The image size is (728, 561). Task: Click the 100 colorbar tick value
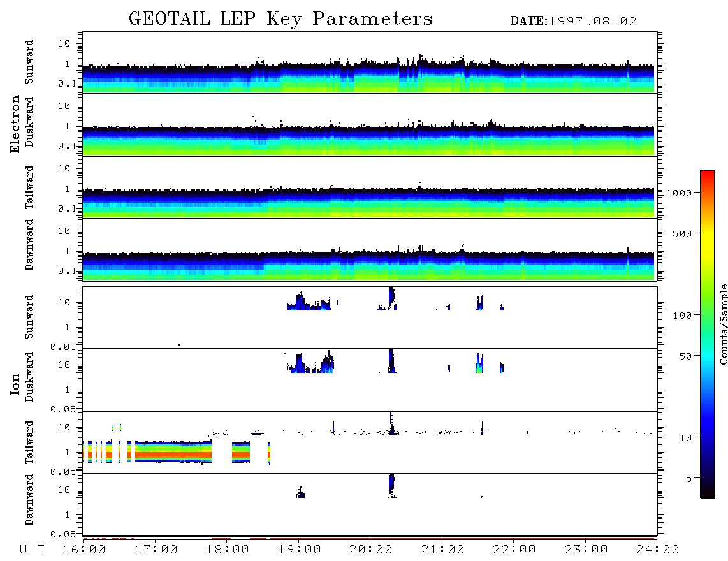point(682,316)
